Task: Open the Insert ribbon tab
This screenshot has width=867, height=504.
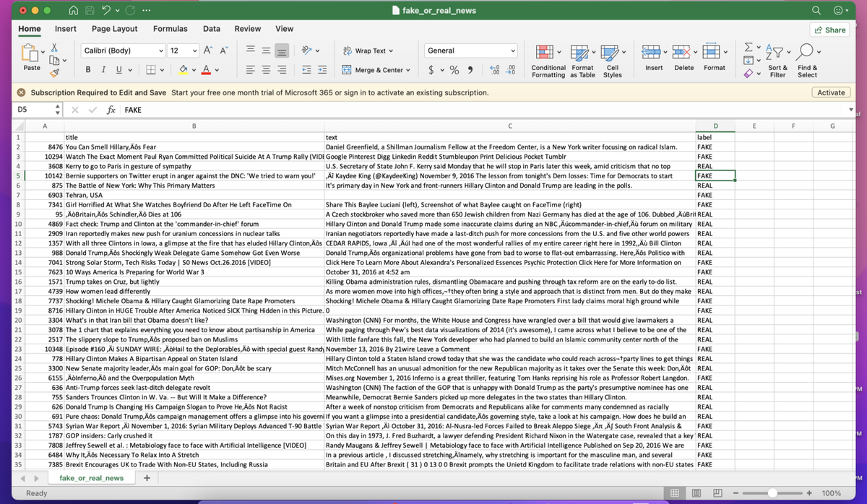Action: pyautogui.click(x=66, y=29)
